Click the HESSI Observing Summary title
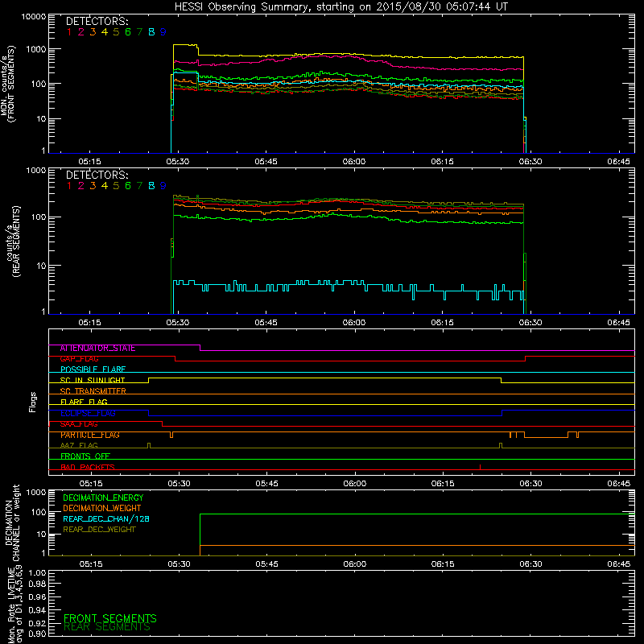Screen dimensions: 644x644 tap(341, 6)
